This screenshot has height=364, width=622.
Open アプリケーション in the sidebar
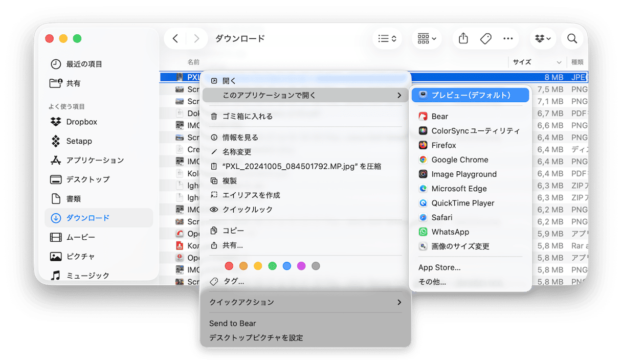[x=99, y=160]
